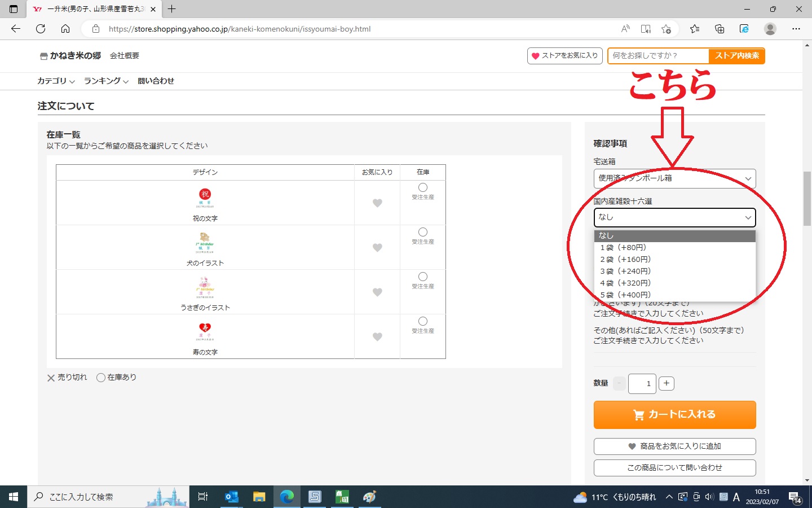
Task: Expand the 宅送箱 dropdown
Action: tap(674, 178)
